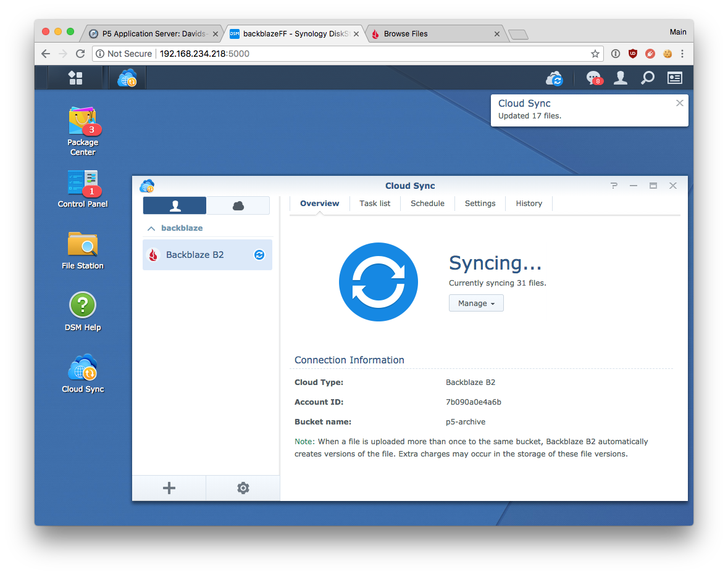This screenshot has height=575, width=728.
Task: Close the Browse Files browser tab
Action: tap(497, 34)
